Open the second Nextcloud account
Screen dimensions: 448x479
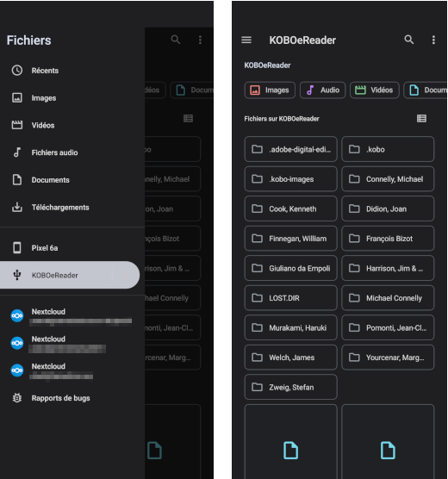72,344
